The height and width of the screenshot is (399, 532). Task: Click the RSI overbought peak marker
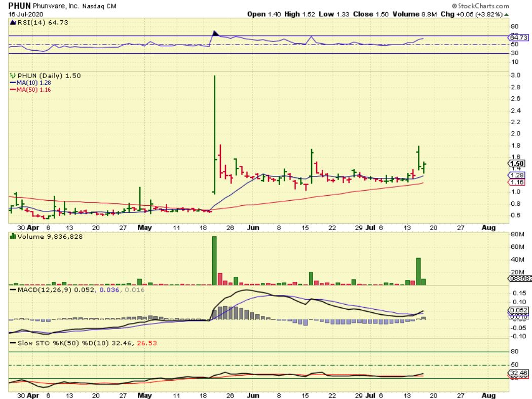(x=215, y=33)
